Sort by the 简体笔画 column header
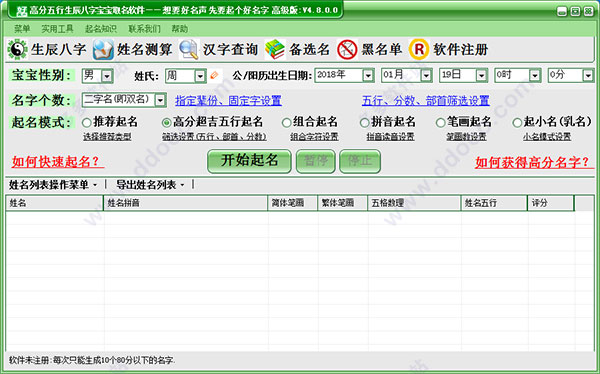The image size is (600, 374). (x=293, y=203)
